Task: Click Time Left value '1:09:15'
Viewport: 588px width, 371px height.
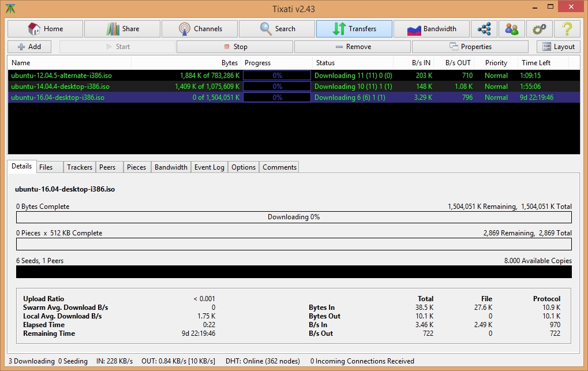Action: pos(530,76)
